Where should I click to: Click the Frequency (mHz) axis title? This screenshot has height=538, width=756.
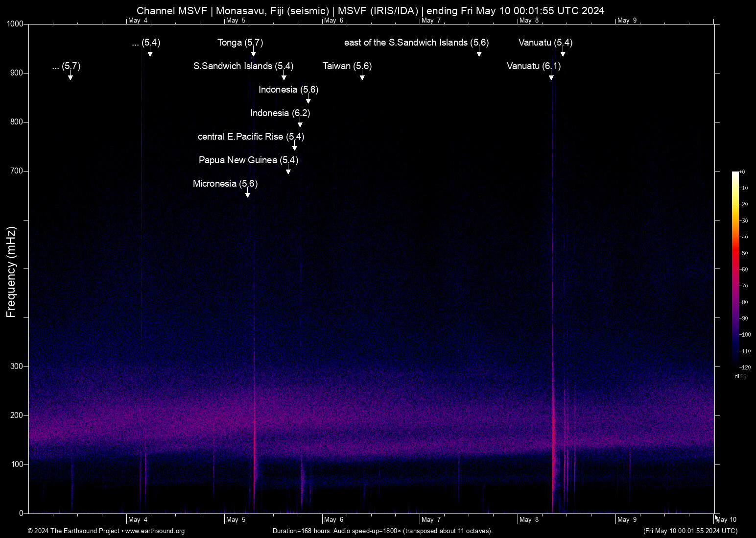click(11, 272)
